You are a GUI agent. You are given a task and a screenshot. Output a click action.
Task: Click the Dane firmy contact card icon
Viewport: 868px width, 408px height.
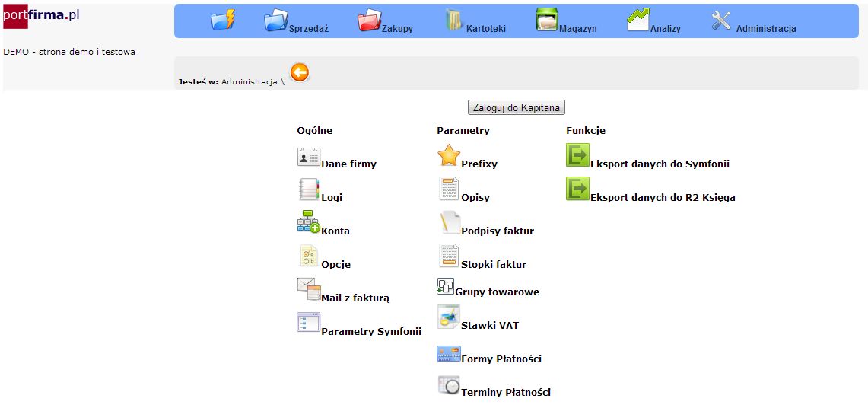[309, 158]
